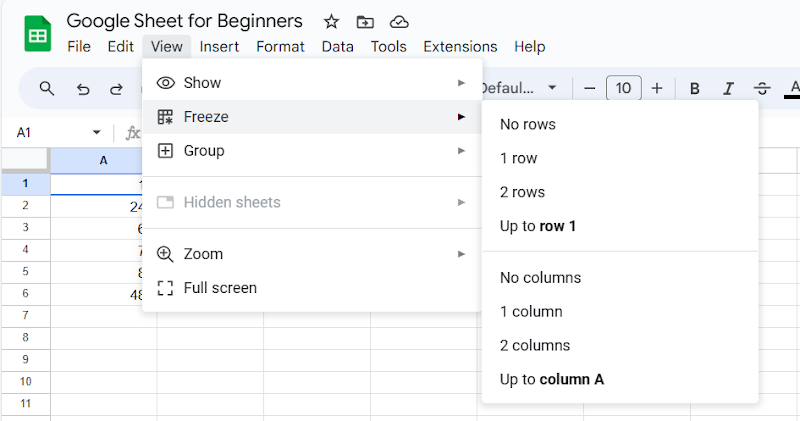Star the Google Sheet for Beginners document
800x421 pixels.
point(331,22)
